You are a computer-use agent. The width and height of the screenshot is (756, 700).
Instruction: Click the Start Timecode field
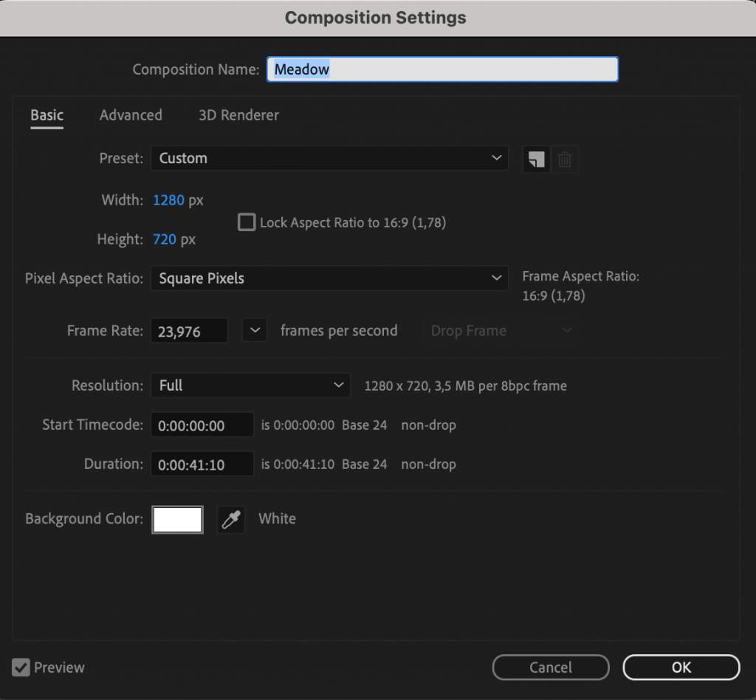coord(202,425)
